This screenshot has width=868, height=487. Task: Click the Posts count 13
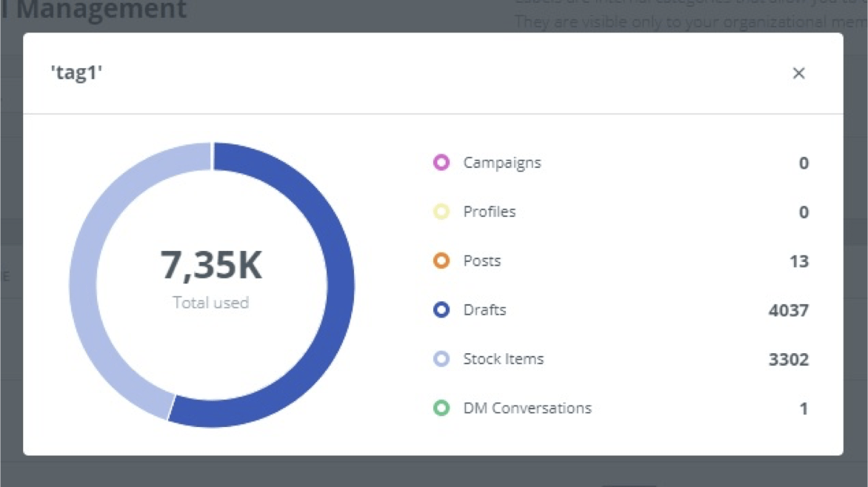point(798,261)
